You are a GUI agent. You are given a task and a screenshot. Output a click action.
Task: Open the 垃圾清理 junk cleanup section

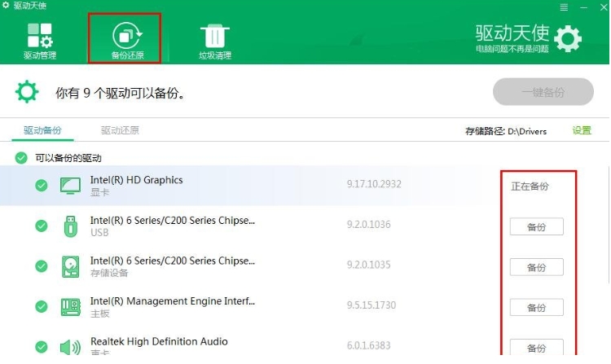point(215,42)
